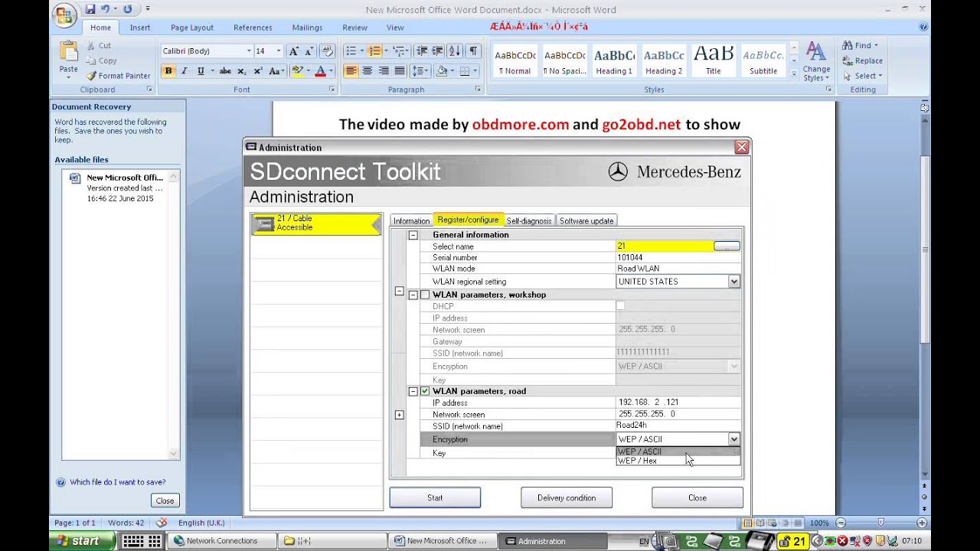
Task: Apply Strikethrough formatting
Action: pyautogui.click(x=225, y=71)
